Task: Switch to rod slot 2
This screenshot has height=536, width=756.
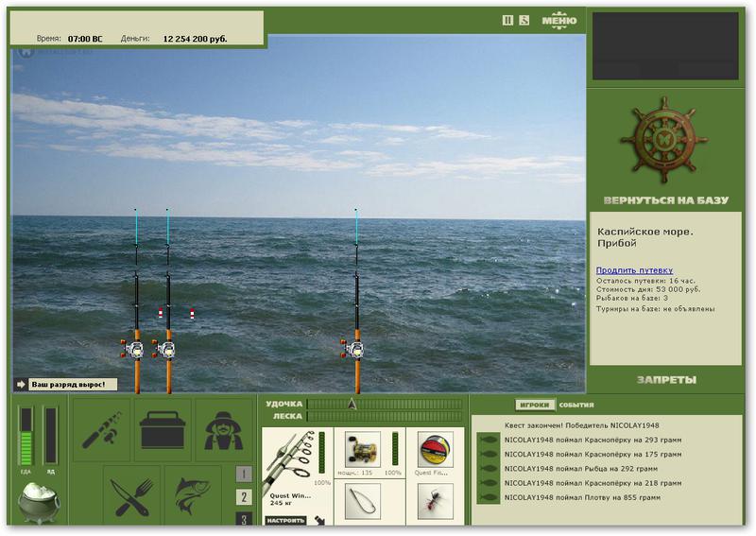Action: (x=244, y=497)
